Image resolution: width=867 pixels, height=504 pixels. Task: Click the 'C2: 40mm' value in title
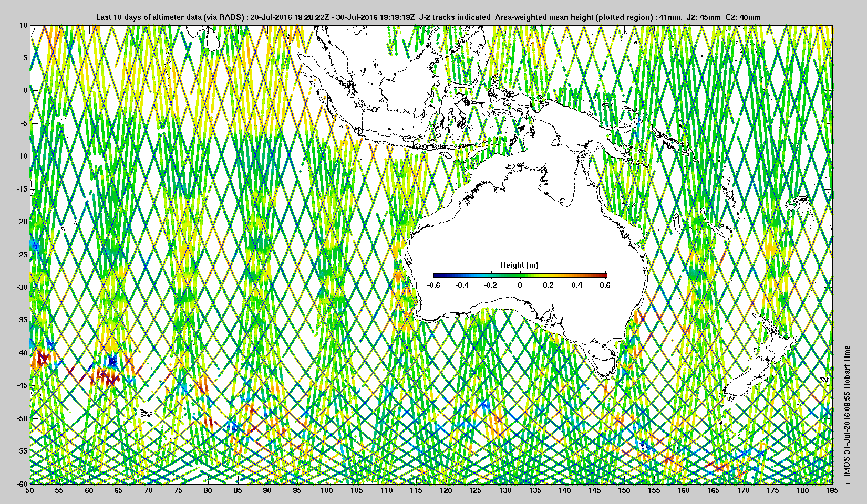742,17
